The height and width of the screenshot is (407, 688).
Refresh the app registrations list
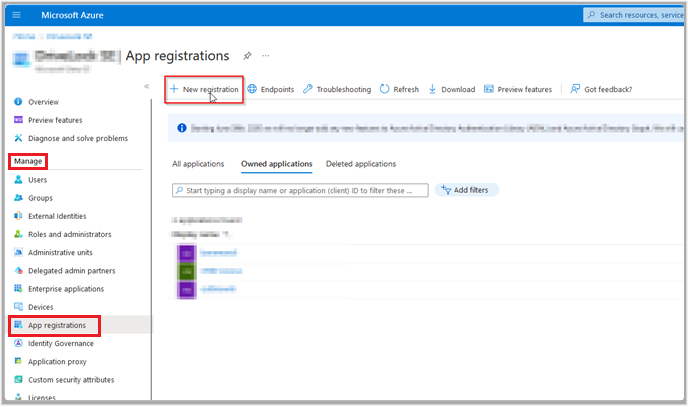coord(399,89)
